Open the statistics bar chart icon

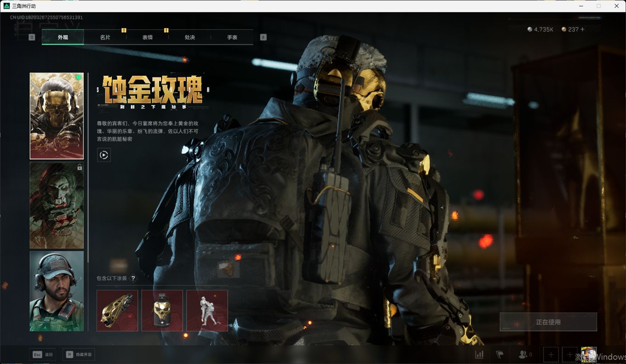(x=479, y=354)
